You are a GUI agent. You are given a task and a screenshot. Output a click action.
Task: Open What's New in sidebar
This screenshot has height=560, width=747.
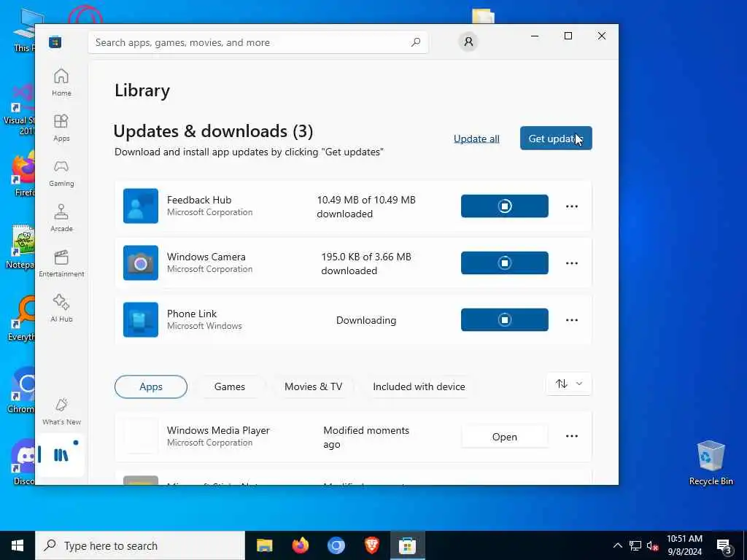(x=61, y=411)
